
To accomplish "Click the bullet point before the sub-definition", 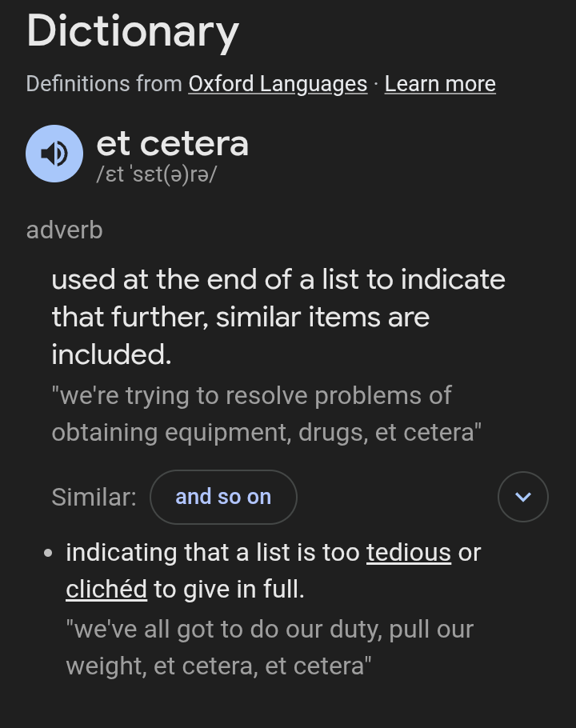I will [50, 553].
